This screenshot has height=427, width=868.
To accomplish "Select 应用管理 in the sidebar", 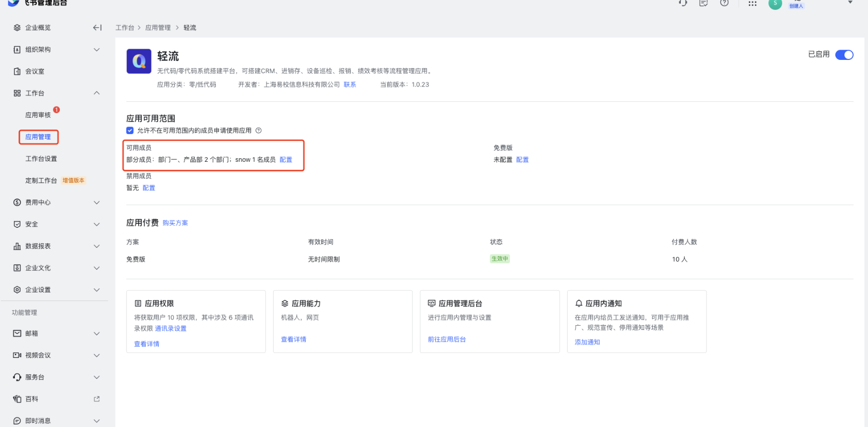I will 38,137.
